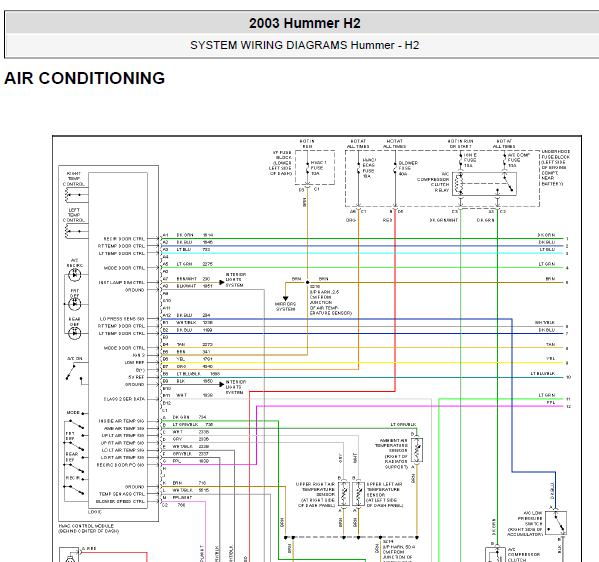
Task: Select "SYSTEM WIRING DIAGRAMS Hummer - H2" subtitle
Action: coord(304,45)
